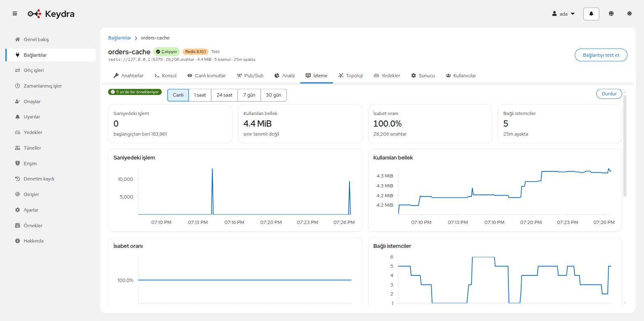Click the Ayarlar gear icon
The height and width of the screenshot is (321, 644).
(17, 210)
